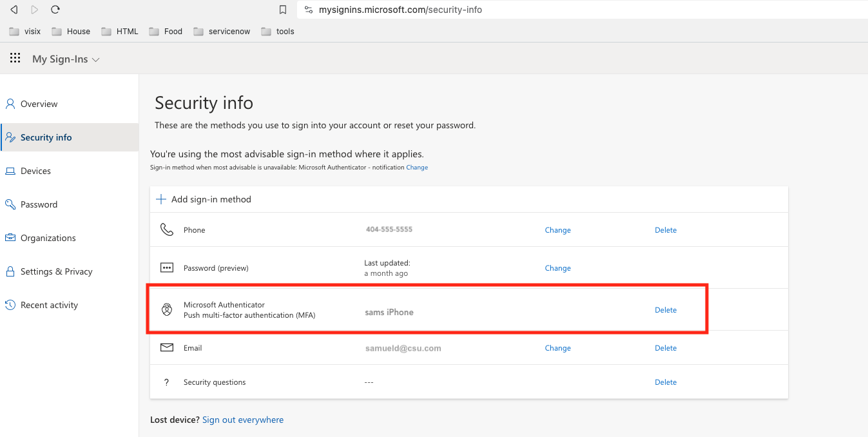This screenshot has width=868, height=437.
Task: Select Security info in the sidebar
Action: pyautogui.click(x=69, y=137)
